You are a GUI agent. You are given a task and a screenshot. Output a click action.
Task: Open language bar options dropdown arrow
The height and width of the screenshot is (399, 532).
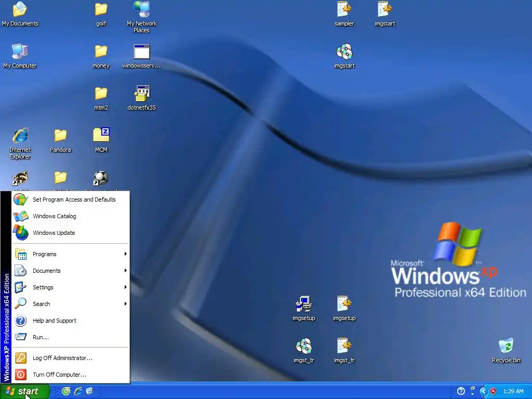pyautogui.click(x=473, y=394)
